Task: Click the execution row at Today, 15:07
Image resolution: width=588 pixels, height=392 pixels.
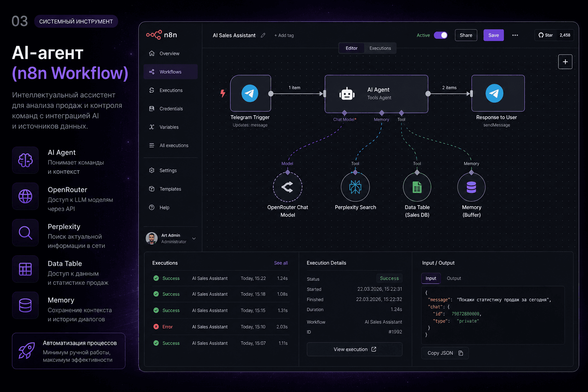Action: pyautogui.click(x=220, y=343)
